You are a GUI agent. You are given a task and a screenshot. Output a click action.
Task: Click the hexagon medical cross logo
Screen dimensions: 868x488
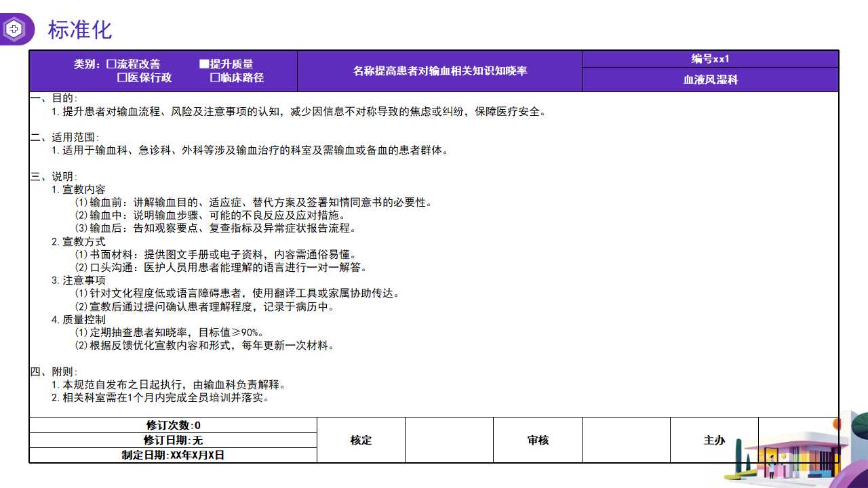click(14, 29)
